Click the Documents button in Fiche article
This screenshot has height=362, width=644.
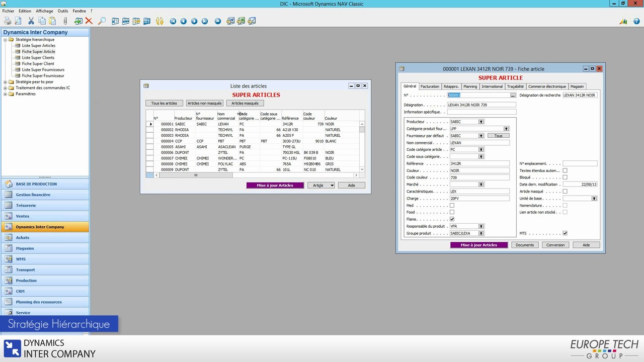[525, 245]
